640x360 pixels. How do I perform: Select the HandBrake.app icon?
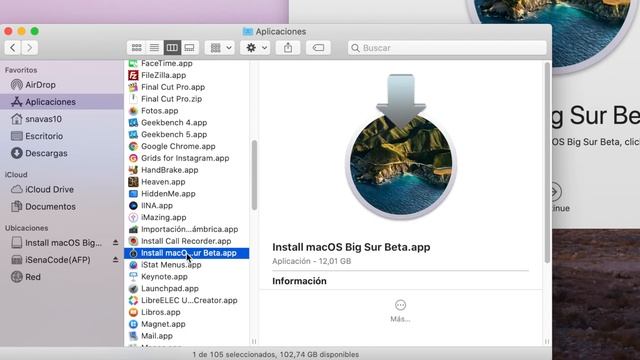pyautogui.click(x=133, y=170)
